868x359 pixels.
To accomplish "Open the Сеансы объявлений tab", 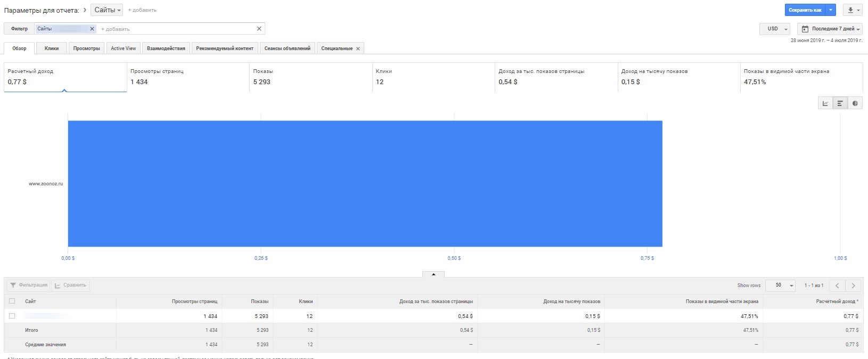I will (288, 48).
